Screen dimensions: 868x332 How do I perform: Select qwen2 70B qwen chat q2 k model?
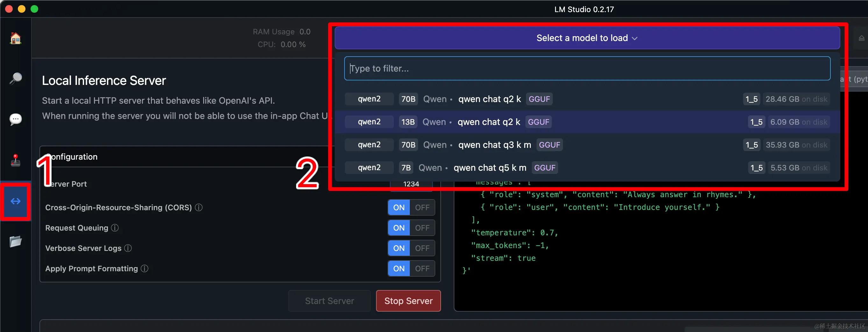(587, 99)
